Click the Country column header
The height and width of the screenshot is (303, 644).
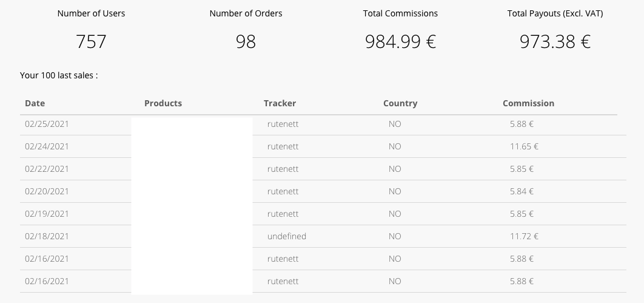coord(400,103)
